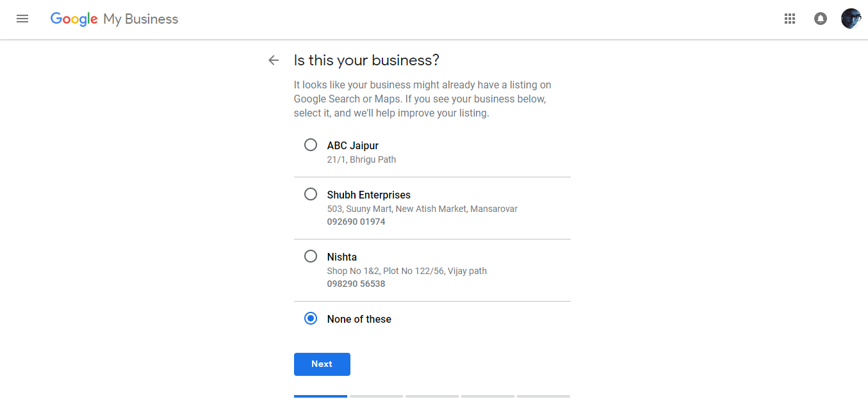
Task: Click the Nishta business name
Action: [342, 257]
